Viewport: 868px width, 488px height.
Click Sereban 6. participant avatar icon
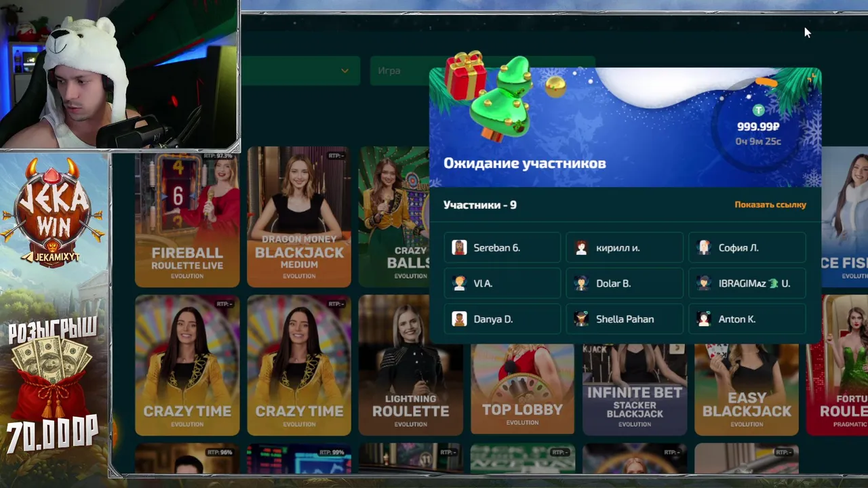coord(459,248)
